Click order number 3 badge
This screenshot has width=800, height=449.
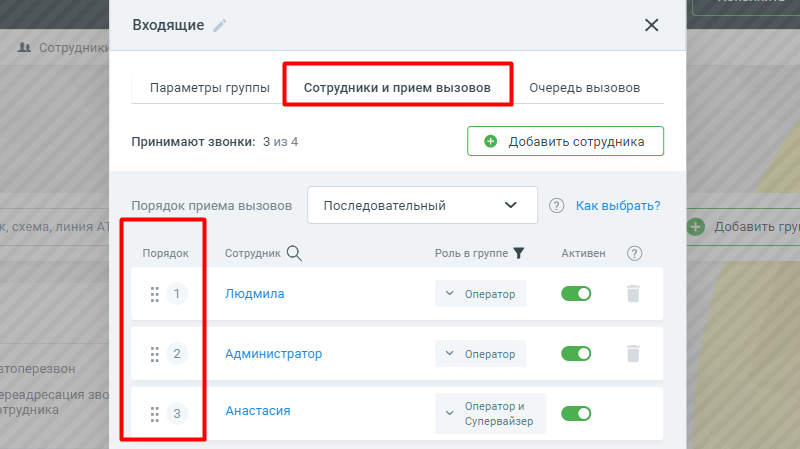coord(177,413)
